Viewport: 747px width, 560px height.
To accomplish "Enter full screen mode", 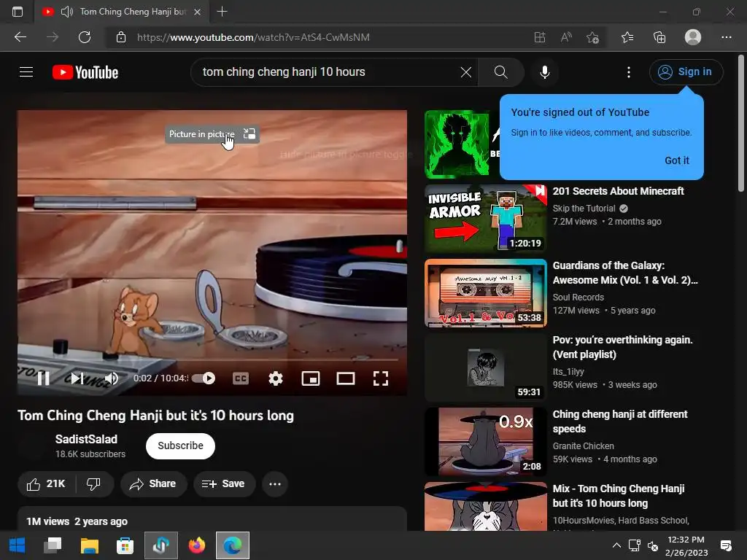I will 380,378.
